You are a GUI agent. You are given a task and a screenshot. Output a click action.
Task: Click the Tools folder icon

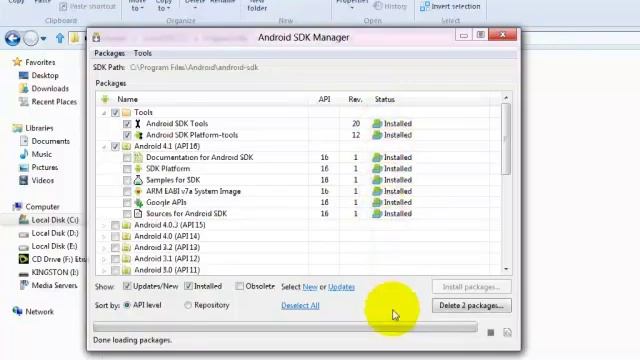coord(126,112)
